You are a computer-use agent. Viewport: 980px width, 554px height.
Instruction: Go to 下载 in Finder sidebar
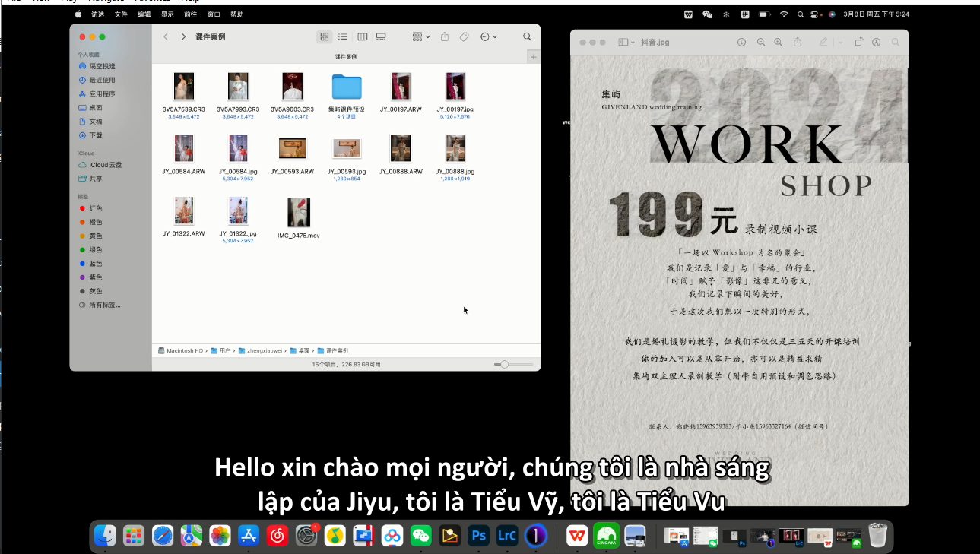coord(96,135)
